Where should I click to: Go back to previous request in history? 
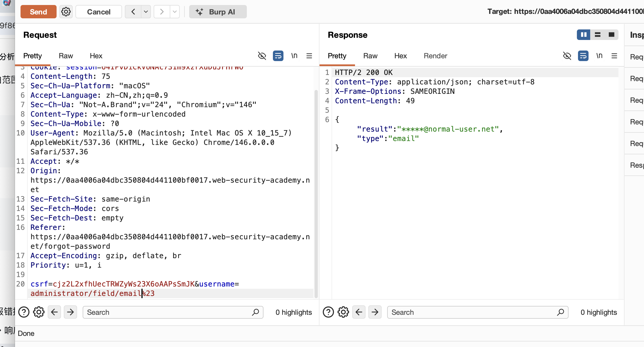pyautogui.click(x=133, y=12)
